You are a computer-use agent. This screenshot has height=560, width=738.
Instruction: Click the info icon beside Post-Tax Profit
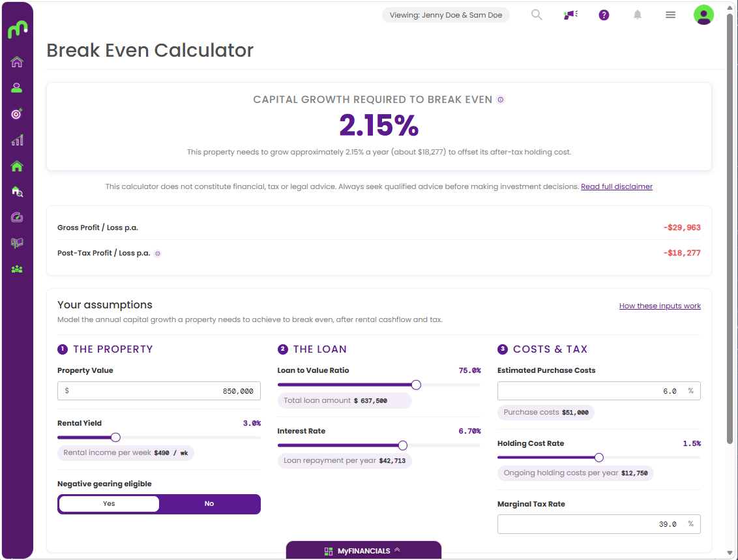(x=158, y=254)
